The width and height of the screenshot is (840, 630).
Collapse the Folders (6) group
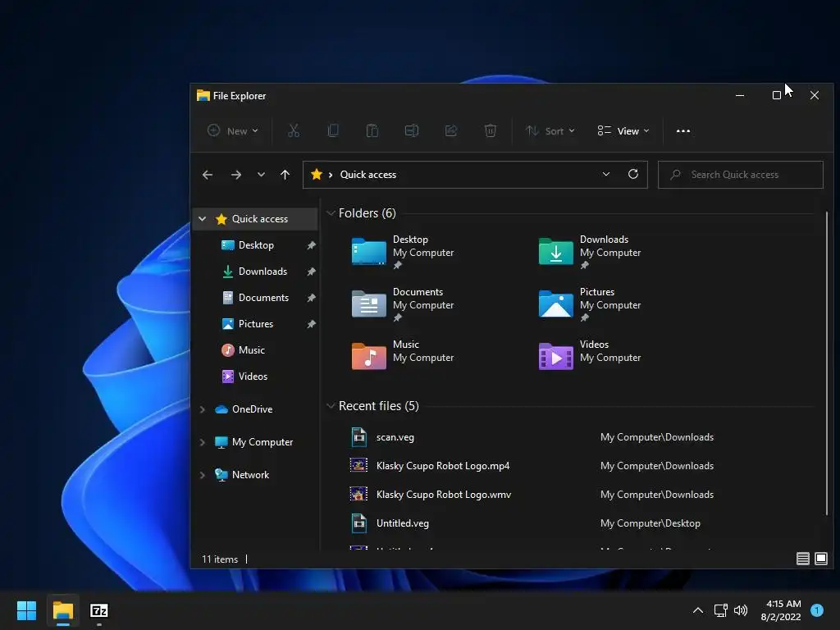coord(331,213)
